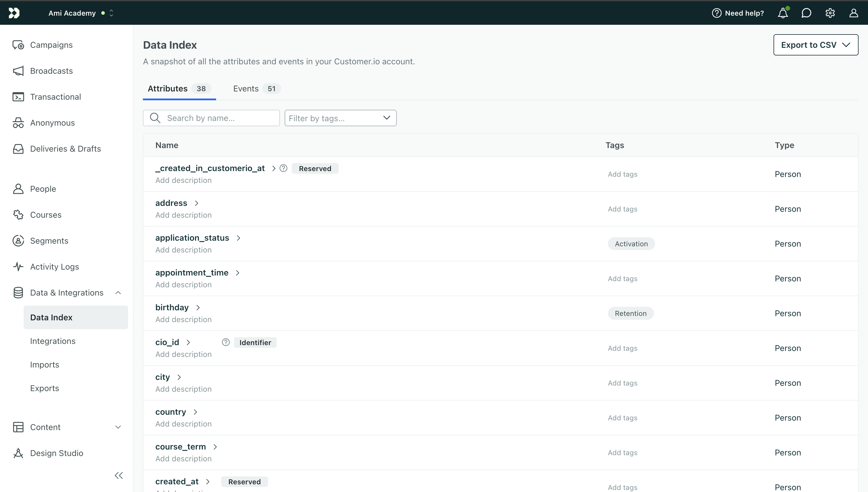
Task: Open Data Index in the sidebar
Action: [76, 318]
